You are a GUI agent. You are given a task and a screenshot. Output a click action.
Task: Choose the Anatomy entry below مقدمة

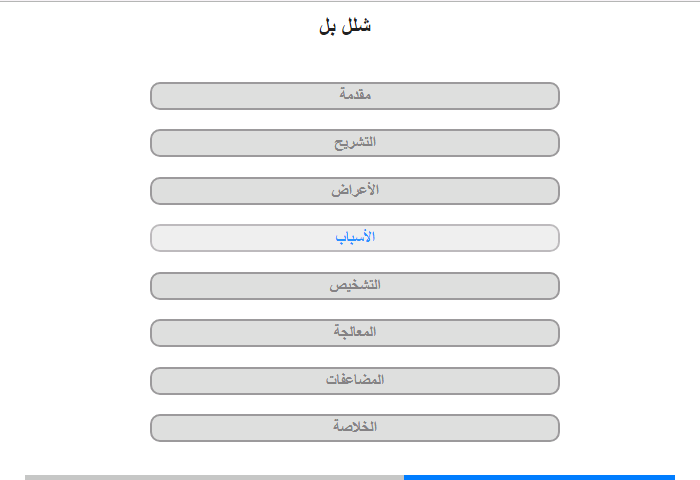click(x=355, y=143)
